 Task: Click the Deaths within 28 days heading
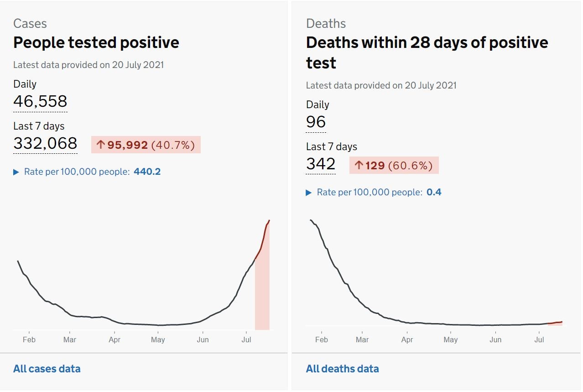(x=427, y=42)
